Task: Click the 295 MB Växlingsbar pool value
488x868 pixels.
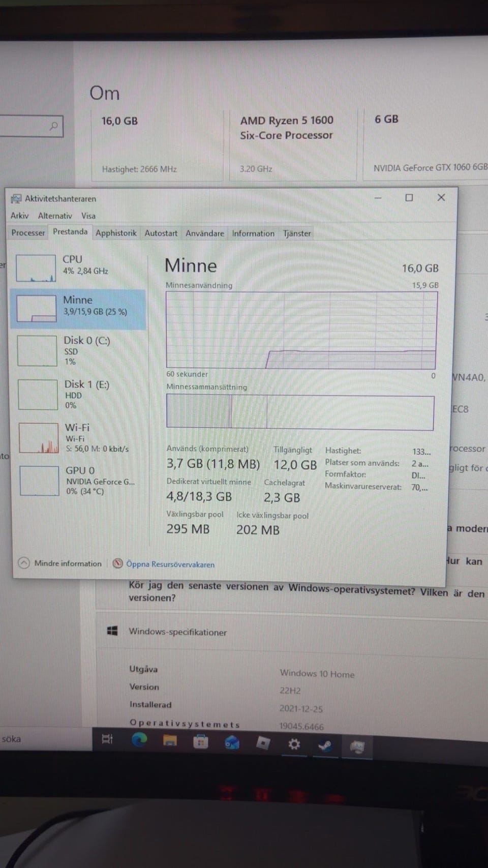Action: pyautogui.click(x=188, y=529)
